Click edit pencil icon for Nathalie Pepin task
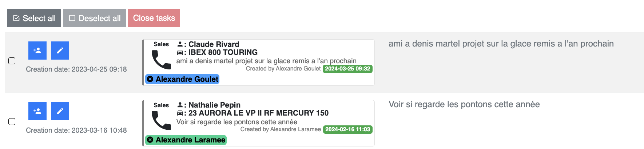 [x=60, y=111]
